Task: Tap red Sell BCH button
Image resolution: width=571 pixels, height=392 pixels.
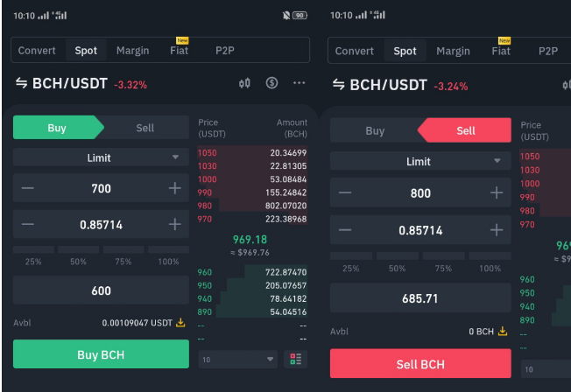Action: click(x=420, y=364)
